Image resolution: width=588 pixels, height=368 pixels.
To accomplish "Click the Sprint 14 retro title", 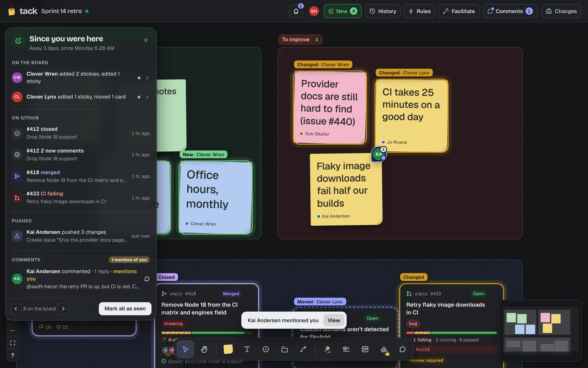I will pos(61,11).
